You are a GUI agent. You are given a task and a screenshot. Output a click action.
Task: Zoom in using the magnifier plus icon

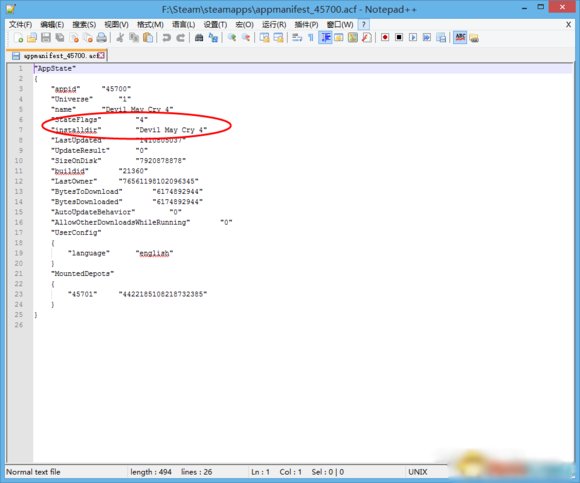pyautogui.click(x=232, y=38)
